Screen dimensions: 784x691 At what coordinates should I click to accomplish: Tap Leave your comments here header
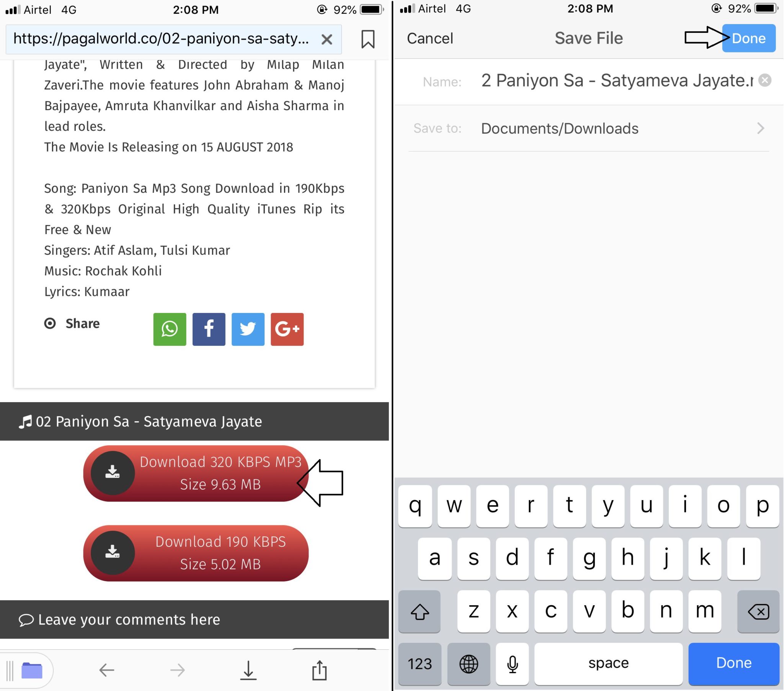194,619
